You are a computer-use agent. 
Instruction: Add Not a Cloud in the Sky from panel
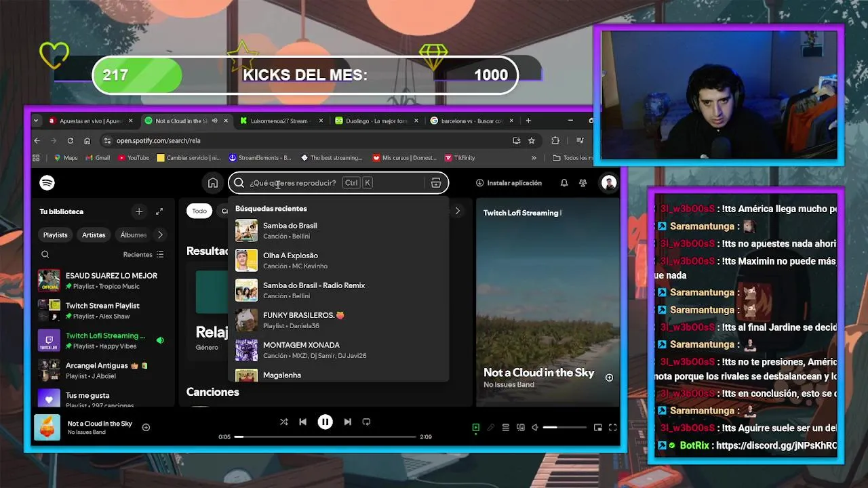coord(609,378)
